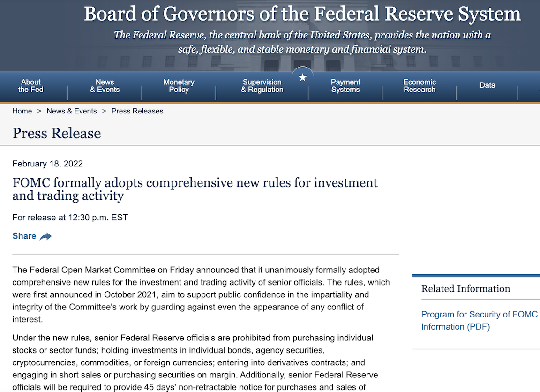540x392 pixels.
Task: Click the Press Release page heading
Action: tap(57, 133)
